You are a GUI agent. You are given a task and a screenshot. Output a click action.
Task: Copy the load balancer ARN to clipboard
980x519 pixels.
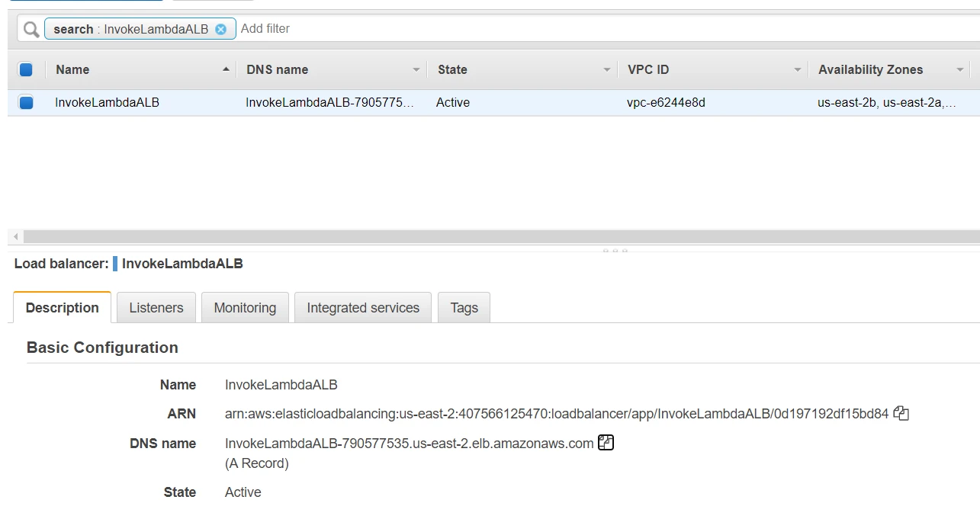(901, 414)
